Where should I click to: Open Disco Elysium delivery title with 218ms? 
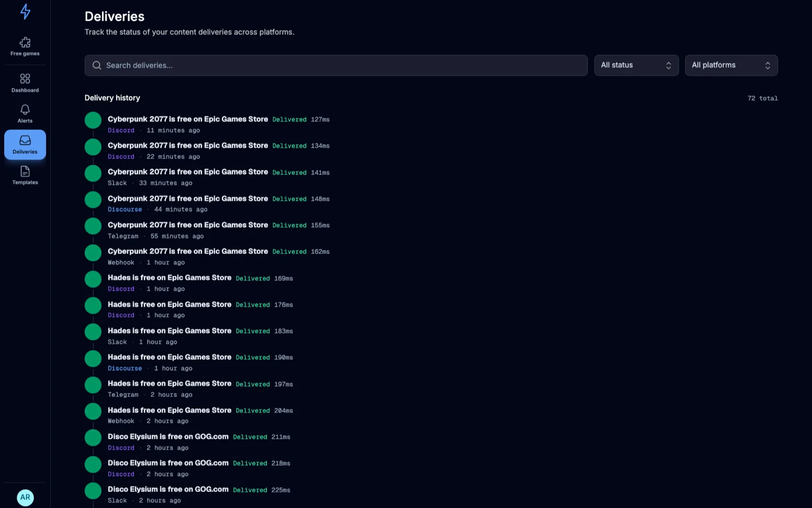[168, 463]
